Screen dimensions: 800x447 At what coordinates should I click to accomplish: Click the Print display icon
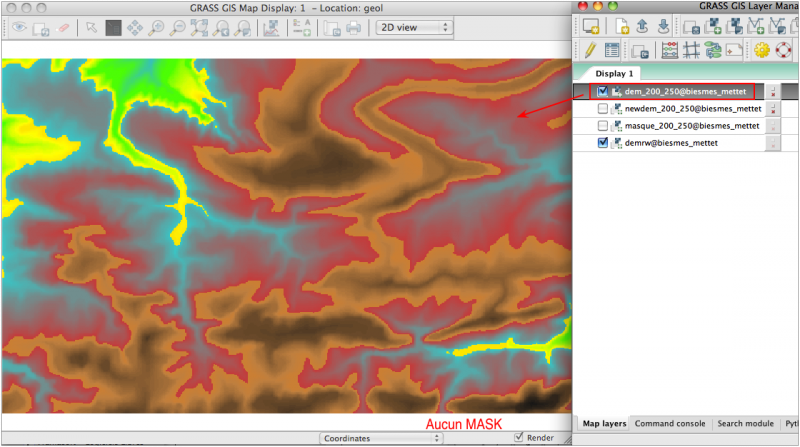(x=354, y=28)
